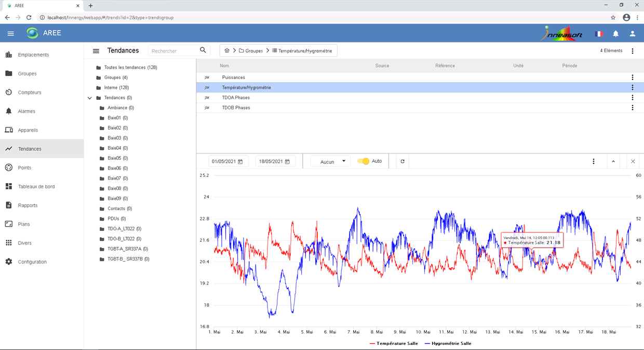Collapse the chart panel with up chevron
Viewport: 644px width, 350px height.
(613, 161)
